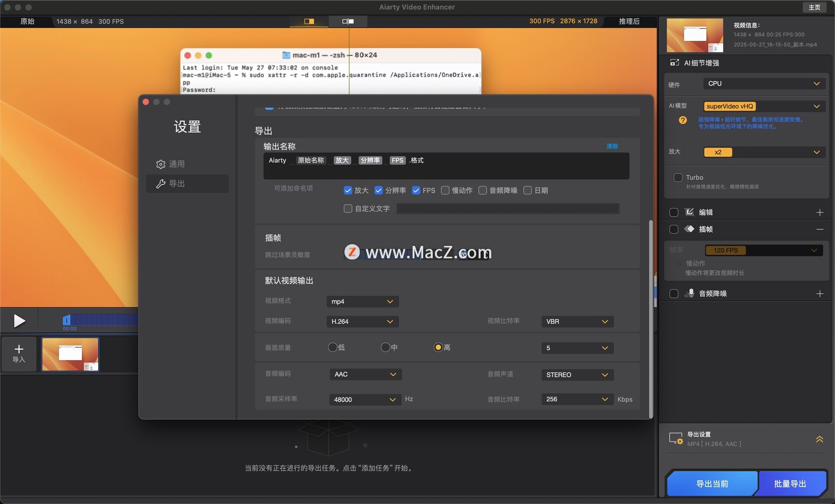Click the audio denoise microphone icon
835x504 pixels.
pos(689,293)
